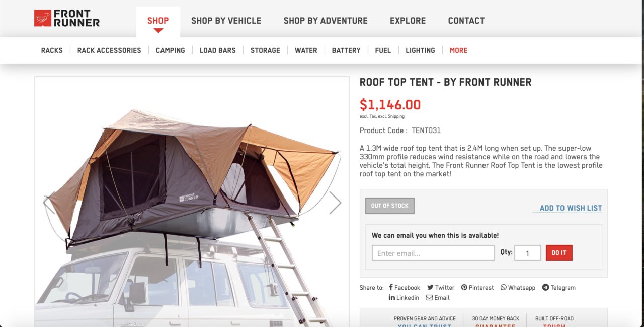Click the DO IT button

[x=559, y=253]
